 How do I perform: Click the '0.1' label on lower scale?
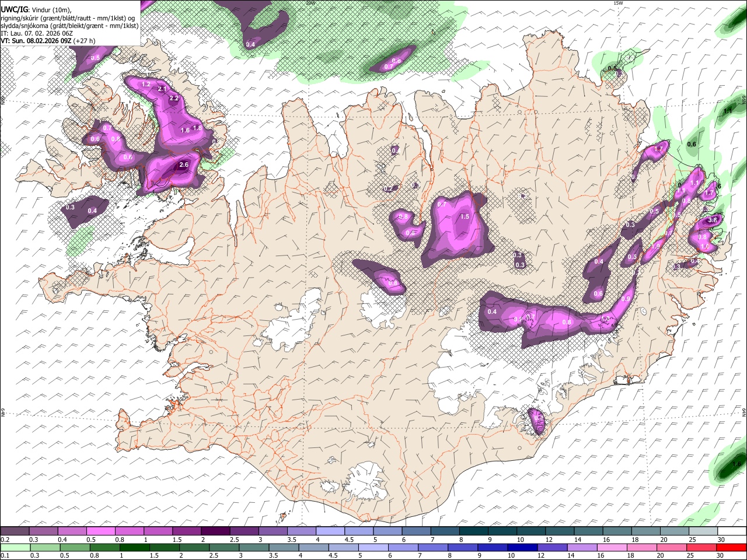tap(5, 556)
